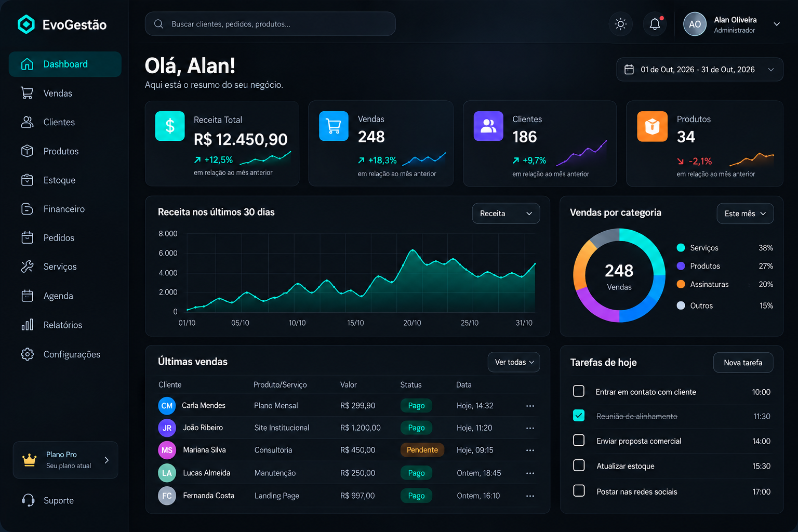Open the Receita chart metric dropdown
Viewport: 798px width, 532px height.
point(506,214)
